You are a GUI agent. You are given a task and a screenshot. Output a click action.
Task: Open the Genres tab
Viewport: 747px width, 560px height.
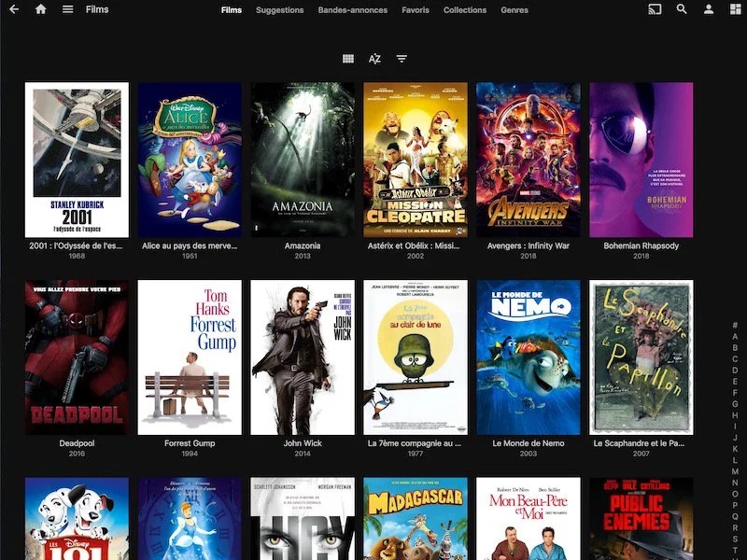point(514,10)
